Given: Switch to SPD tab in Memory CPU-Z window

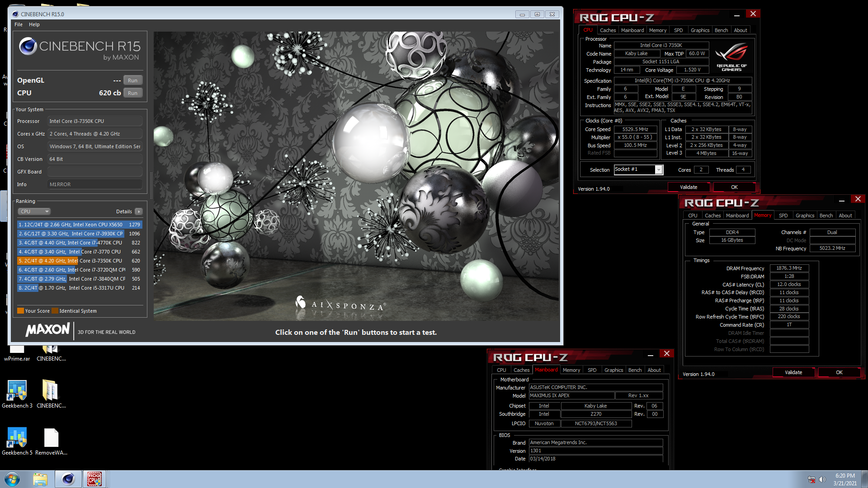Looking at the screenshot, I should [x=783, y=216].
